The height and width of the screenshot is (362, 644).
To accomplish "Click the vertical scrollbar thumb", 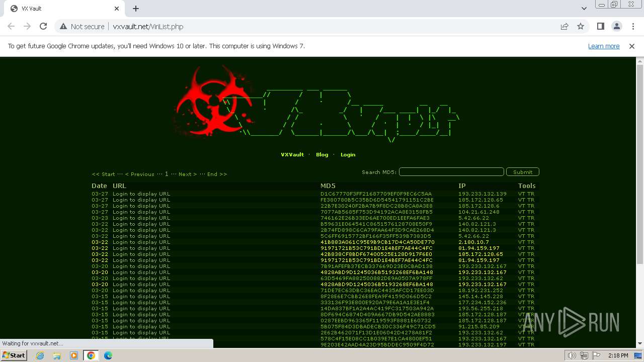I will 640,164.
